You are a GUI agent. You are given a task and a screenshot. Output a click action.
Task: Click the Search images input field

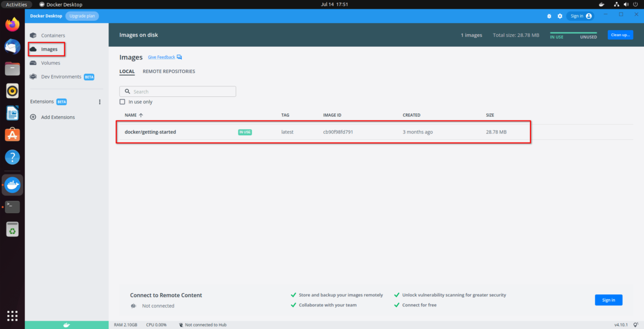[x=177, y=91]
